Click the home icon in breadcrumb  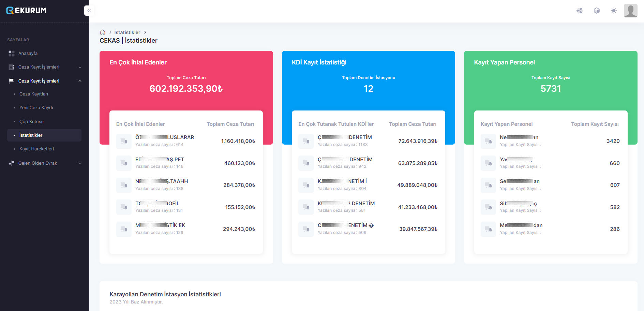[x=103, y=32]
